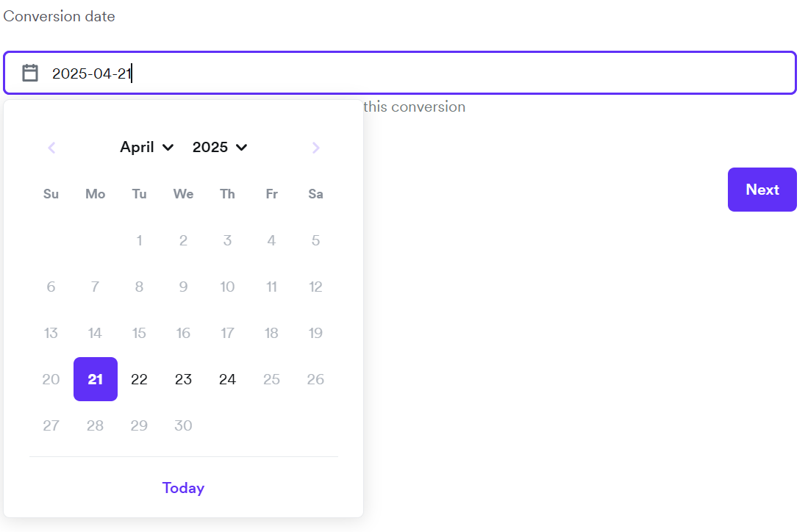
Task: Jump to Today in calendar
Action: coord(183,488)
